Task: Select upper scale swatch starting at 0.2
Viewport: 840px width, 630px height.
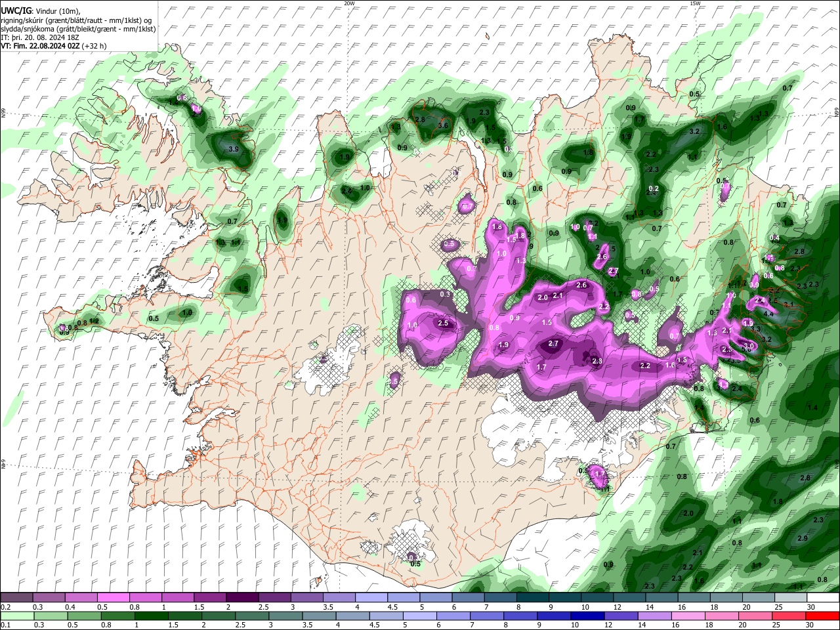Action: pos(16,598)
